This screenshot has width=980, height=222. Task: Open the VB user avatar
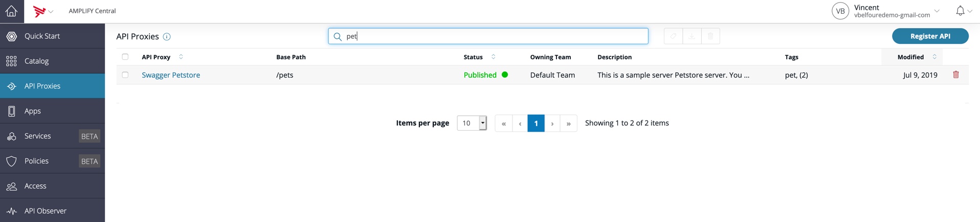coord(840,11)
